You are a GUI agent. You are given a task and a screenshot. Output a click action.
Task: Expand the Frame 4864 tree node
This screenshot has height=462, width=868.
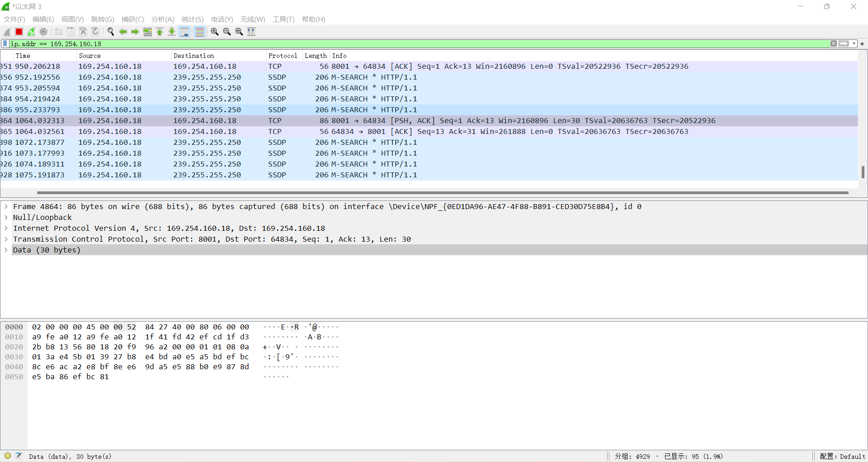pos(6,207)
